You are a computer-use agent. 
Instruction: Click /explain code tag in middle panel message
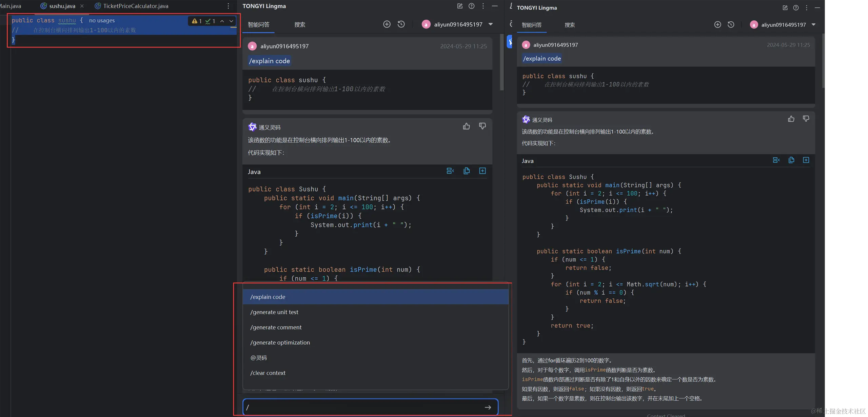pyautogui.click(x=269, y=61)
